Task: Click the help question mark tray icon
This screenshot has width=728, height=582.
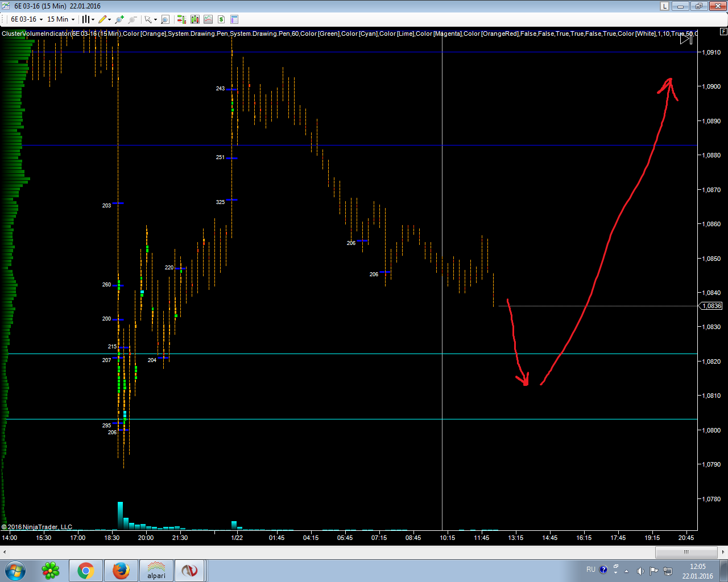Action: [x=603, y=569]
